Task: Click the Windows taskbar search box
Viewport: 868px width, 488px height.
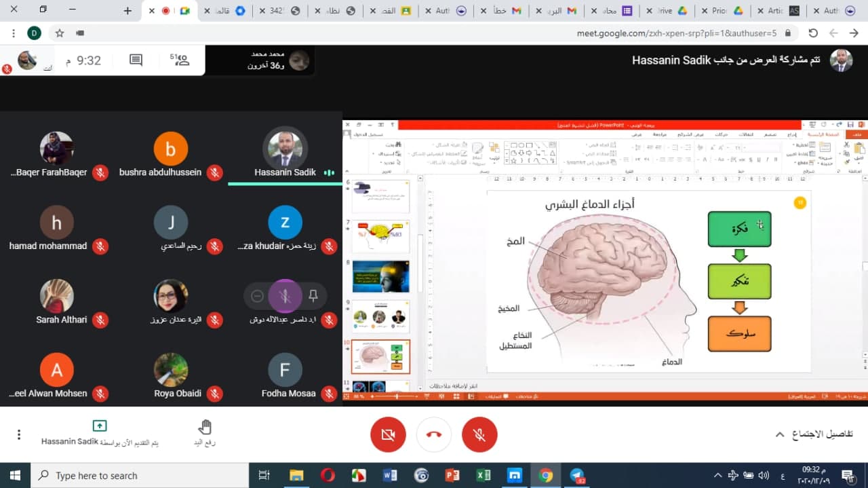Action: 140,475
